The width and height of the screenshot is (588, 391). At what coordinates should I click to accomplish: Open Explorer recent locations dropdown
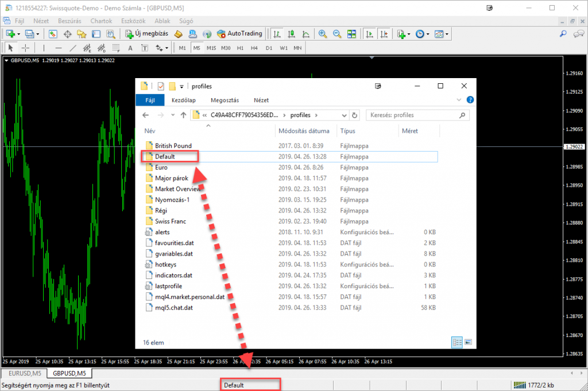(x=172, y=115)
